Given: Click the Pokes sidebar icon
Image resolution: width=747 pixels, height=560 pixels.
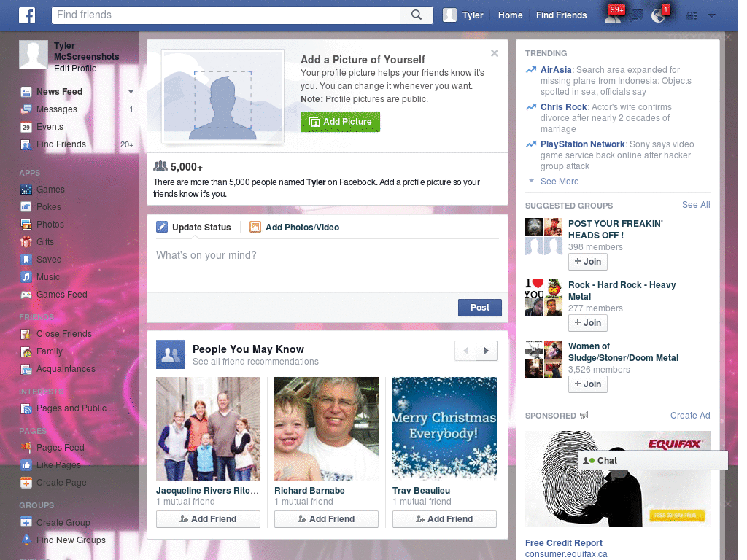Looking at the screenshot, I should click(x=26, y=207).
